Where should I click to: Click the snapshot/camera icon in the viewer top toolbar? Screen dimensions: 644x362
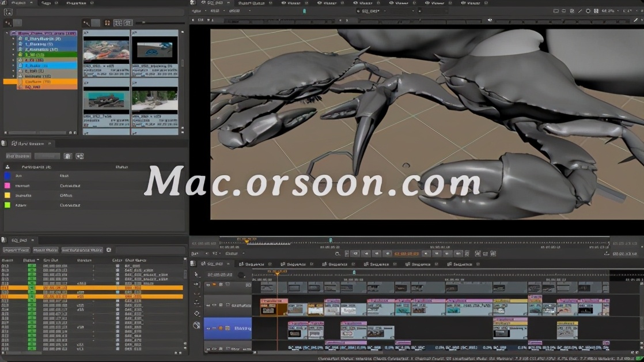[572, 11]
